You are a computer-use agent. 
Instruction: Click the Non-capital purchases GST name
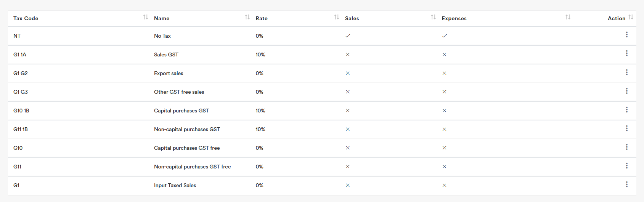pyautogui.click(x=187, y=129)
